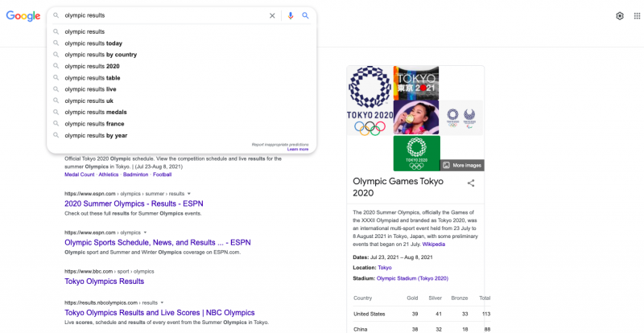Select suggestion 'olympic results by year'
This screenshot has width=644, height=333.
pyautogui.click(x=182, y=135)
